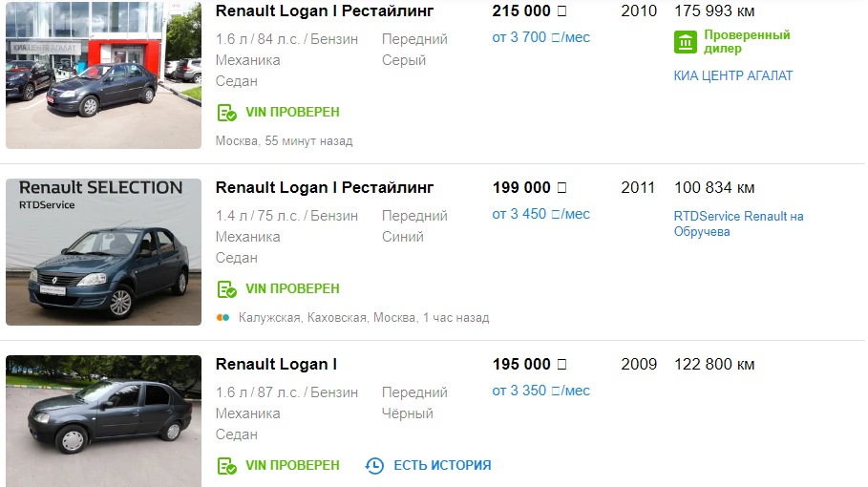The width and height of the screenshot is (868, 487).
Task: Click the от 3 700 /мес loan offer
Action: [x=540, y=37]
